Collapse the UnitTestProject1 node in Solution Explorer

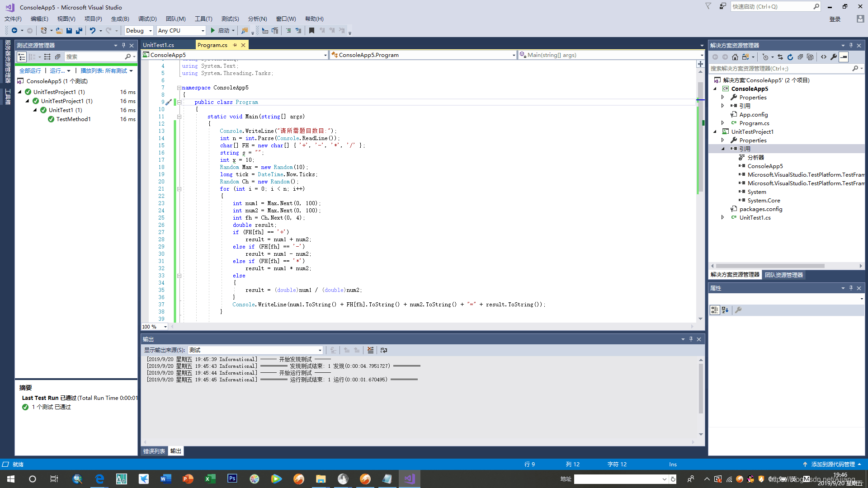(x=715, y=132)
